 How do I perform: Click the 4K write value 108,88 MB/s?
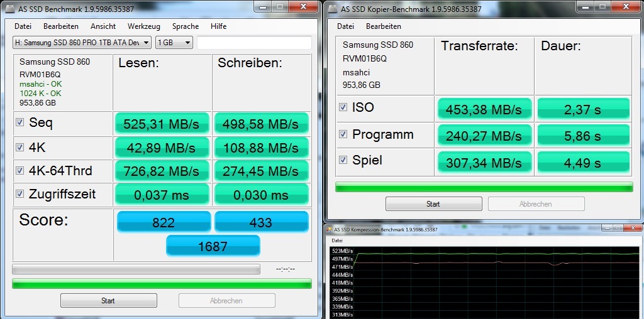point(261,148)
